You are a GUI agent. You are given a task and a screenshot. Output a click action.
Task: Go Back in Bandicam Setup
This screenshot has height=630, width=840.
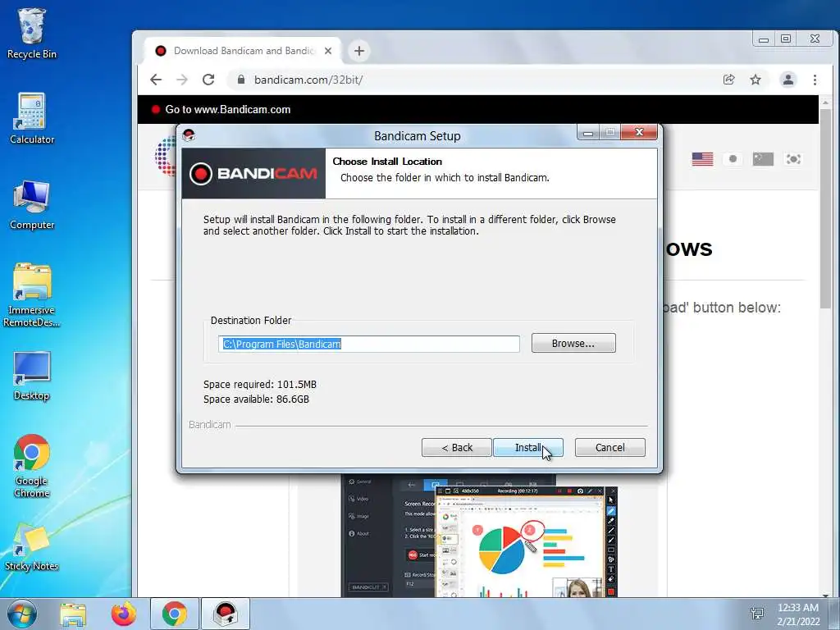456,447
